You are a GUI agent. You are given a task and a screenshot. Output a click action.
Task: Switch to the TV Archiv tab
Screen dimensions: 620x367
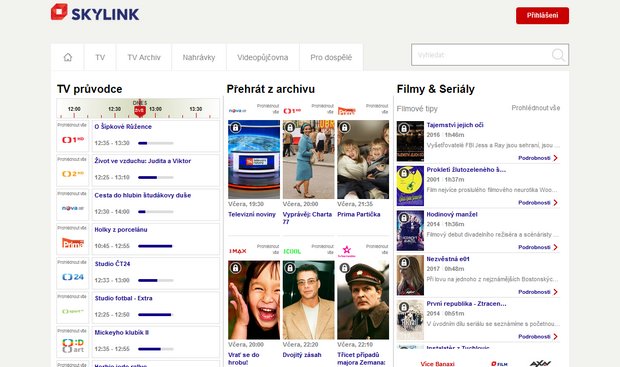pyautogui.click(x=144, y=57)
